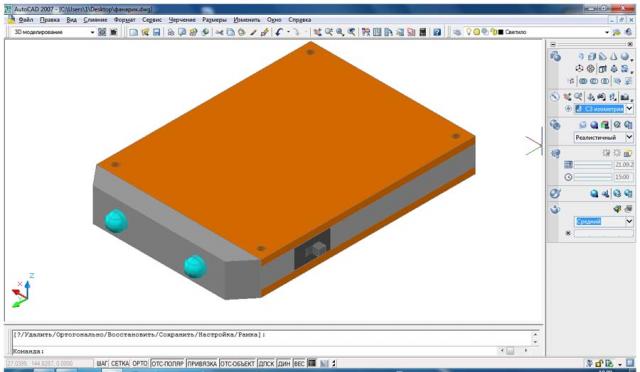The width and height of the screenshot is (640, 372).
Task: Click the Cut scissors icon
Action: click(220, 32)
